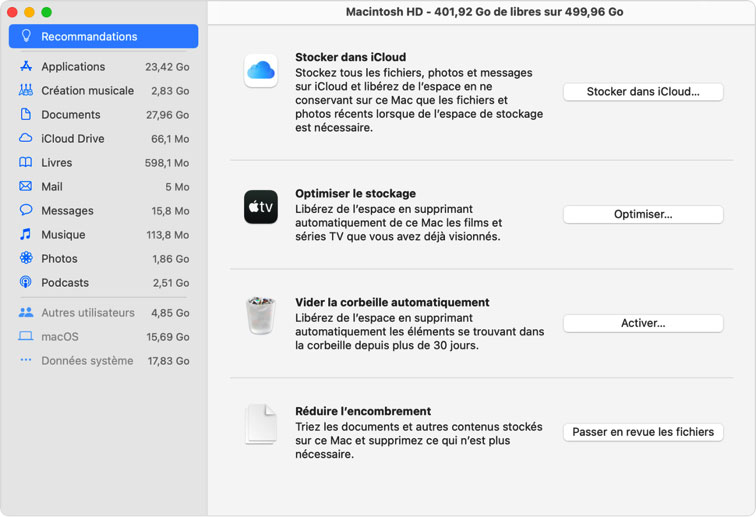Click the Mail envelope icon
The height and width of the screenshot is (517, 756).
(26, 186)
